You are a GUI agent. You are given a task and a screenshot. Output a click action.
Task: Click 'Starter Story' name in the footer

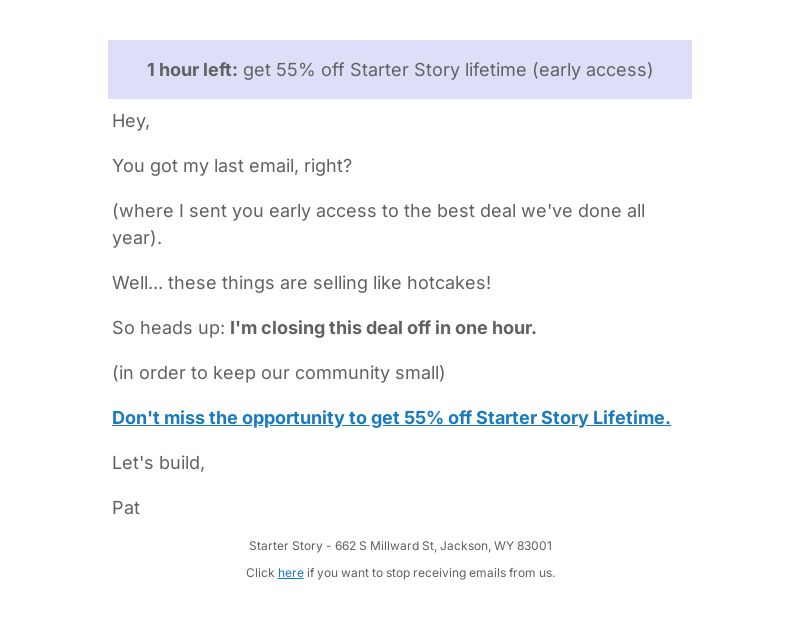[x=286, y=546]
